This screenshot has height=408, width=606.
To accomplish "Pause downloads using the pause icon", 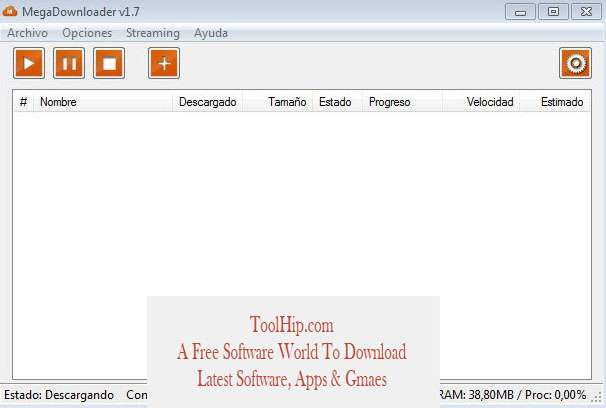I will click(x=69, y=63).
